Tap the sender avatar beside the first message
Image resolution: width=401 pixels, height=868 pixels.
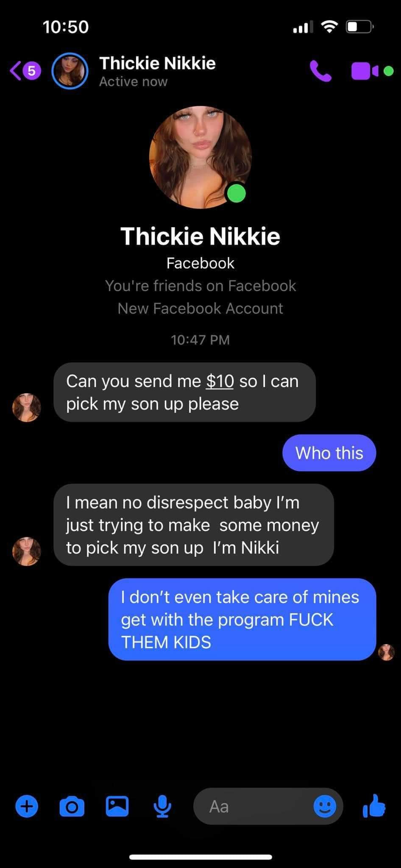(x=27, y=407)
